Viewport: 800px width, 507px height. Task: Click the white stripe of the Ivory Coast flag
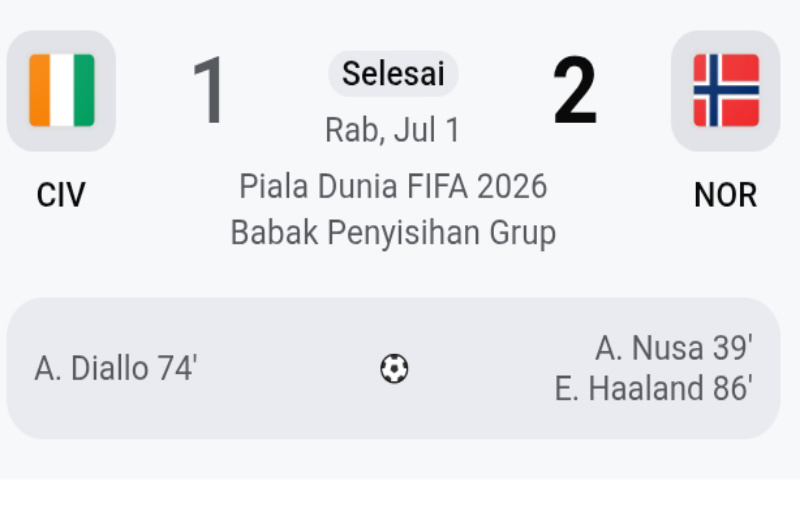[x=62, y=90]
